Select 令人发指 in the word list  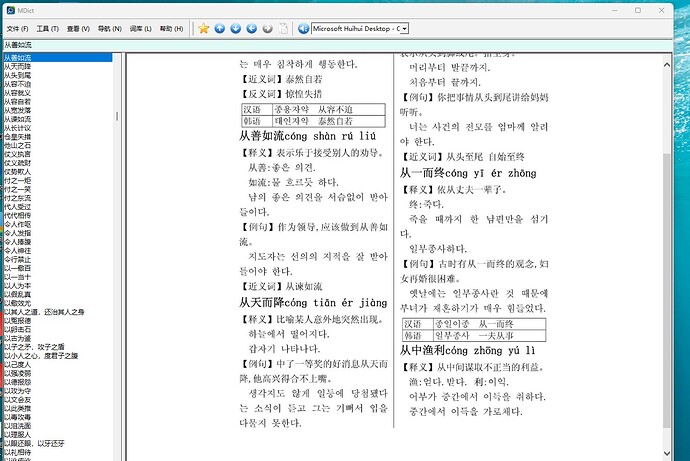(x=18, y=233)
